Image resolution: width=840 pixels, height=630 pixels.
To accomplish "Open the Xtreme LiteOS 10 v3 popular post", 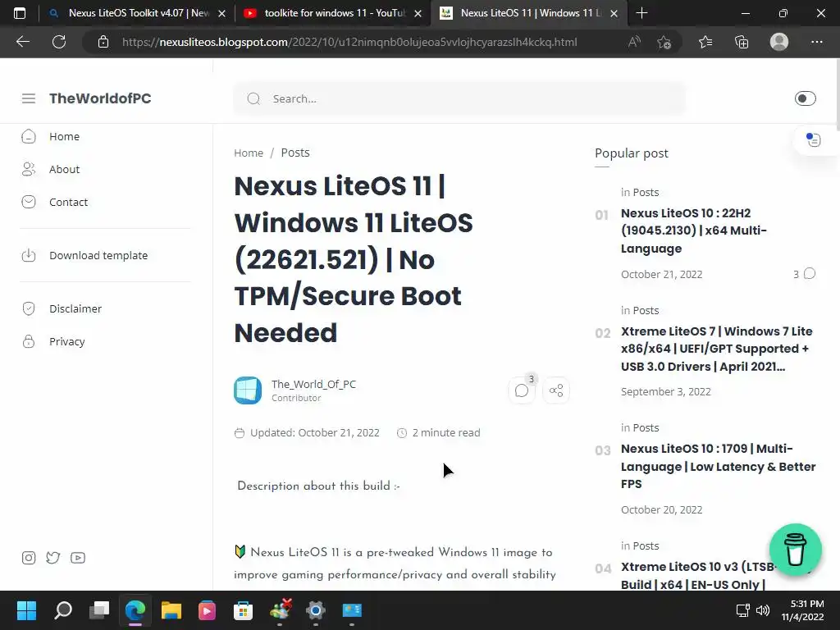I will click(698, 576).
